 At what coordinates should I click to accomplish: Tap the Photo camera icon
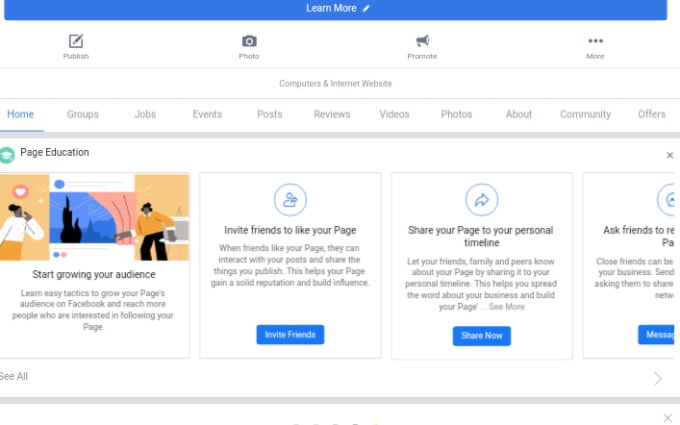coord(249,41)
